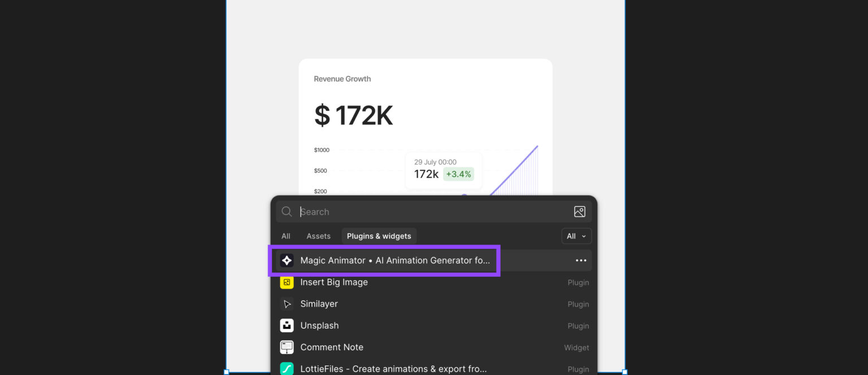
Task: Expand the All filter dropdown
Action: tap(576, 236)
